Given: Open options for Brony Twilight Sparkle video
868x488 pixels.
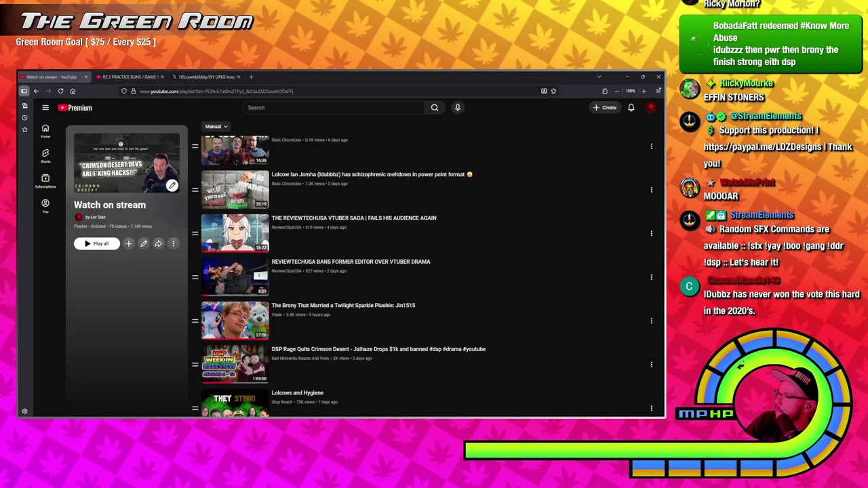Looking at the screenshot, I should tap(651, 321).
